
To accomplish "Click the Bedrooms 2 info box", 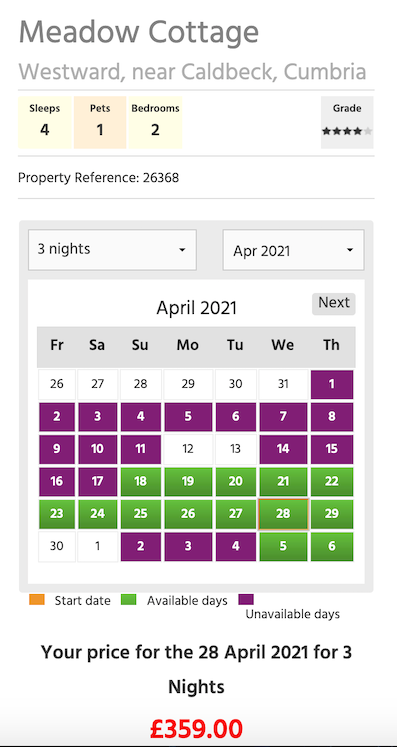I will (x=155, y=122).
